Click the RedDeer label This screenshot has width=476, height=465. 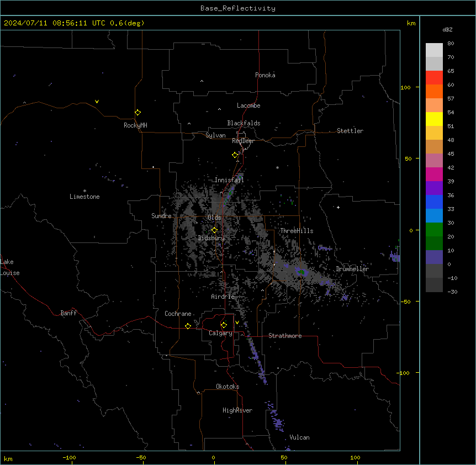[243, 141]
